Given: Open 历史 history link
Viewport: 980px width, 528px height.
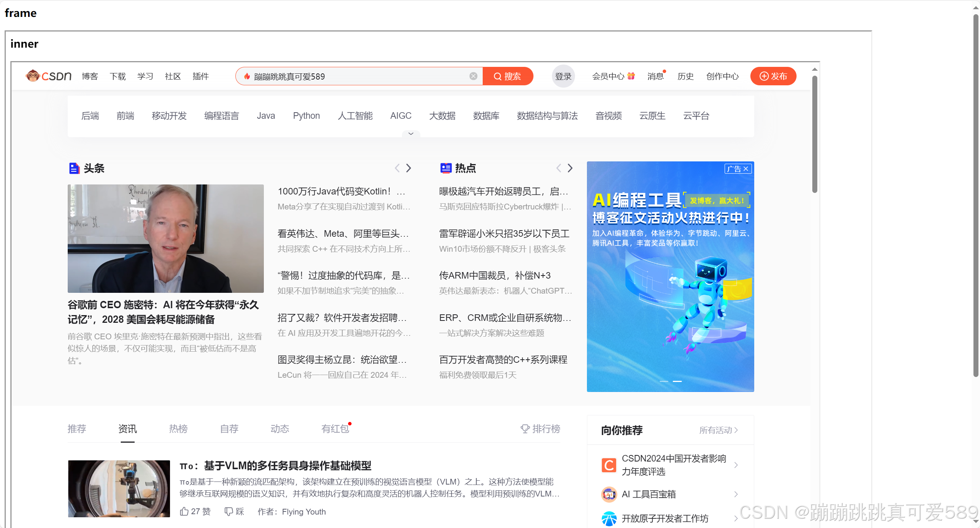Looking at the screenshot, I should 685,76.
